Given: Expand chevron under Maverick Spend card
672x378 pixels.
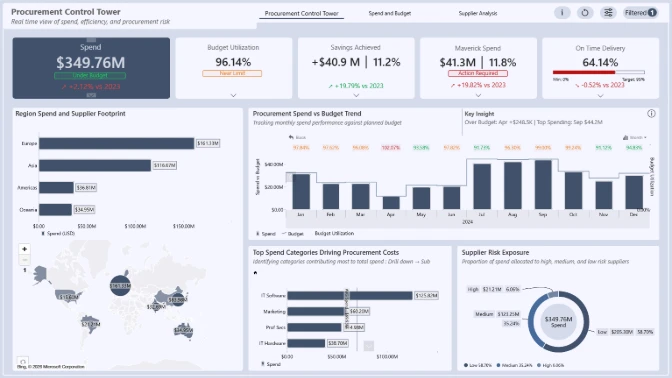Looking at the screenshot, I should click(478, 95).
